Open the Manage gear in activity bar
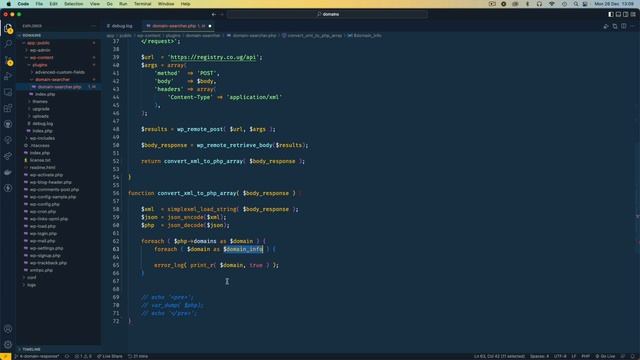This screenshot has height=360, width=640. click(x=8, y=344)
